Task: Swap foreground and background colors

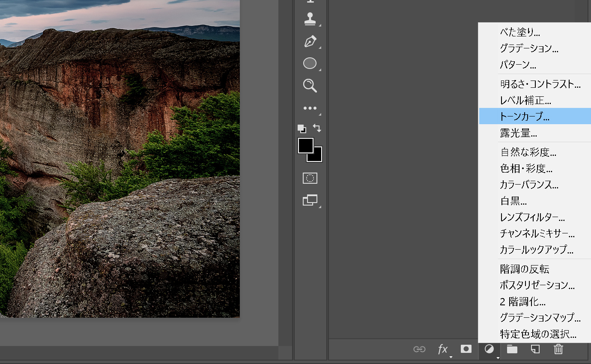Action: [317, 128]
